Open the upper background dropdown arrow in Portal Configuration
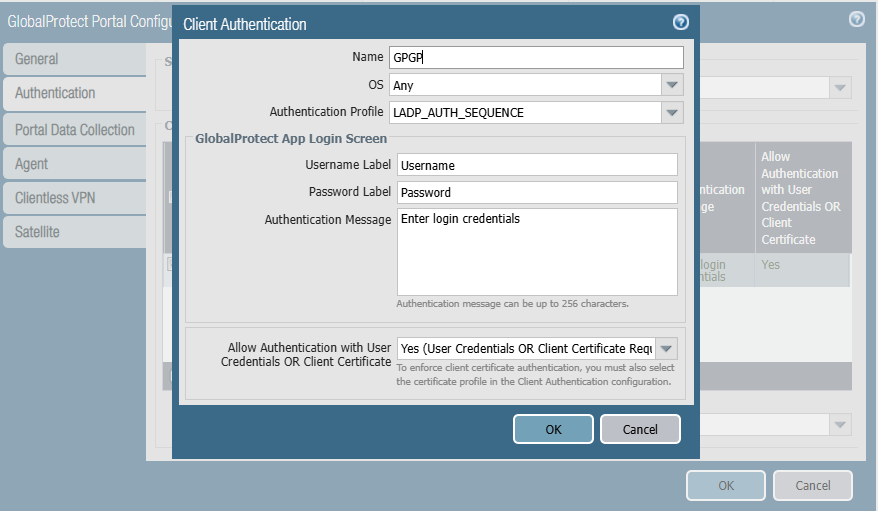Image resolution: width=878 pixels, height=511 pixels. coord(839,88)
